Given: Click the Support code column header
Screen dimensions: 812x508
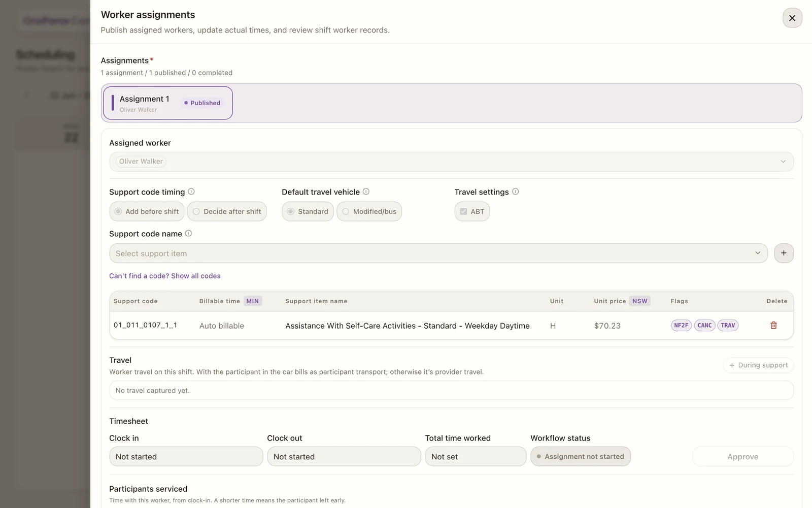Looking at the screenshot, I should click(136, 301).
